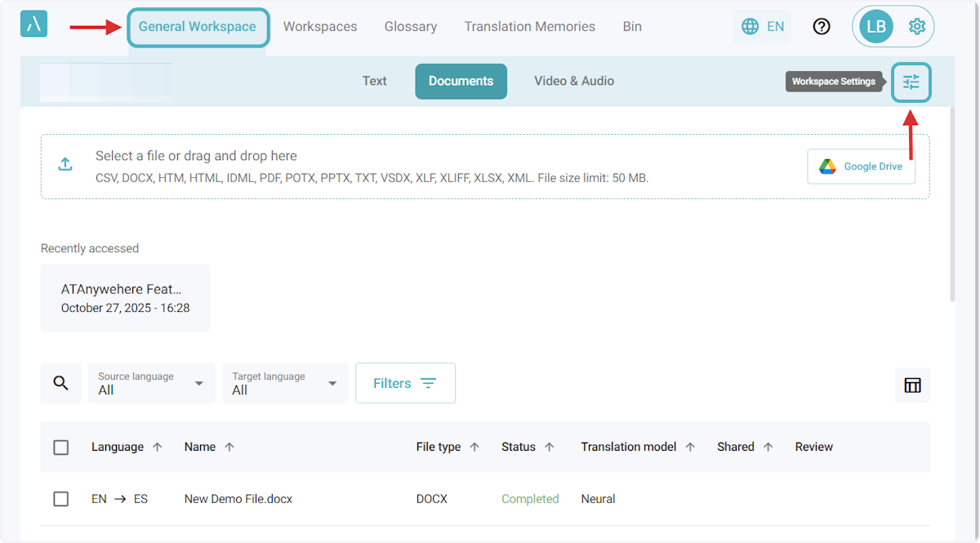This screenshot has width=980, height=543.
Task: Open Workspace Settings sliders icon
Action: pyautogui.click(x=911, y=82)
